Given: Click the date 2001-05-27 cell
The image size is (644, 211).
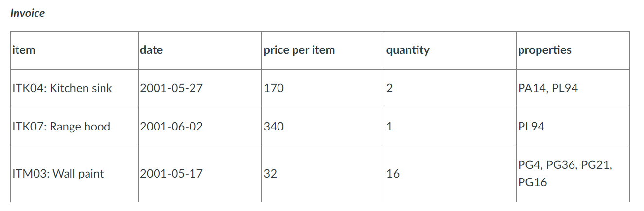Looking at the screenshot, I should [x=200, y=89].
